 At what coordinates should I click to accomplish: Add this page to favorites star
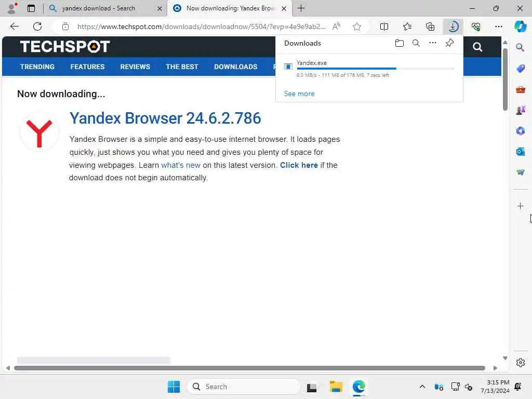pos(356,26)
